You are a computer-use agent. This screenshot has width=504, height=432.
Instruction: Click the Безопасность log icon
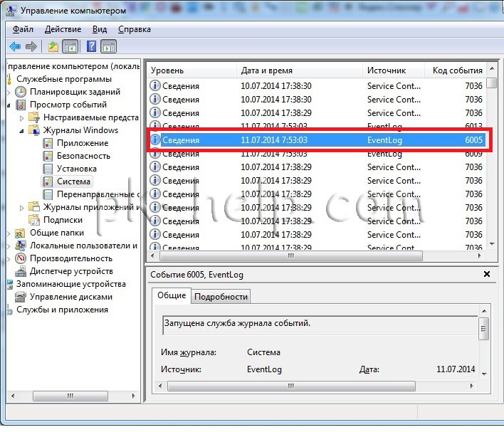48,156
